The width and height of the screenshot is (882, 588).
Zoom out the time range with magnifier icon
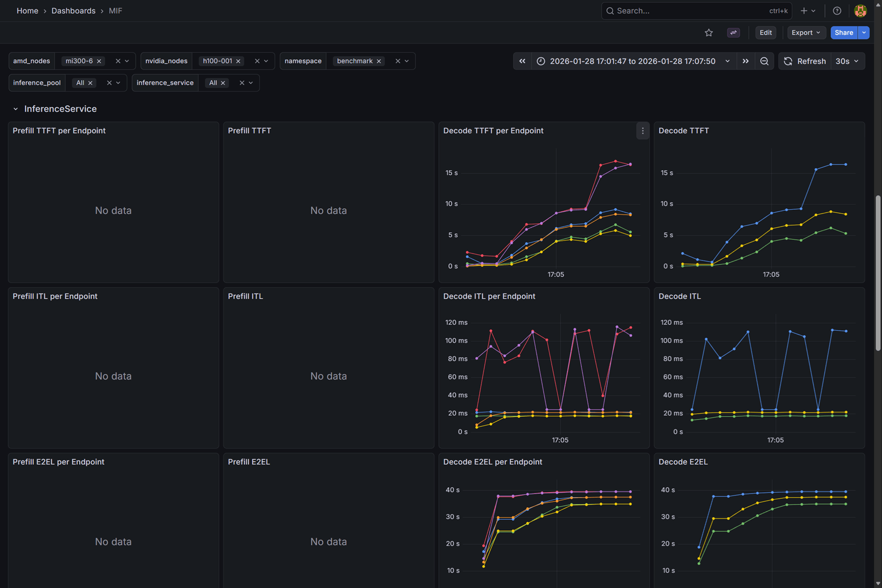point(764,61)
